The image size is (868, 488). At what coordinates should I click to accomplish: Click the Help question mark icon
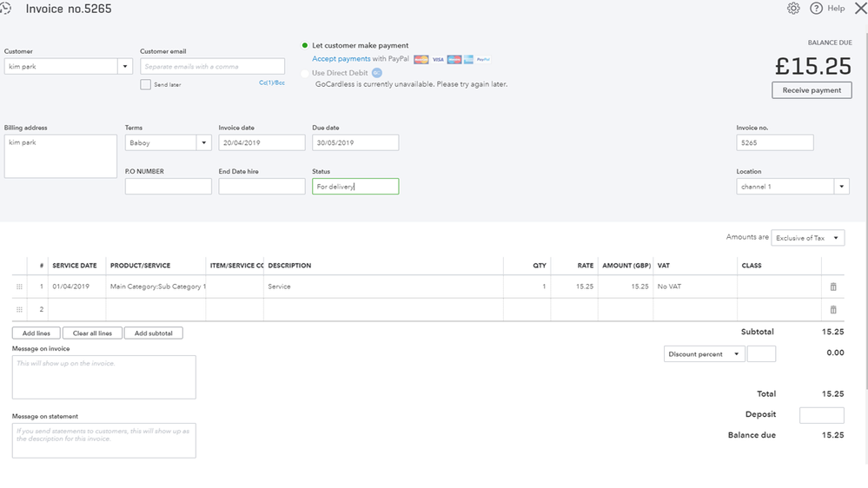point(816,9)
